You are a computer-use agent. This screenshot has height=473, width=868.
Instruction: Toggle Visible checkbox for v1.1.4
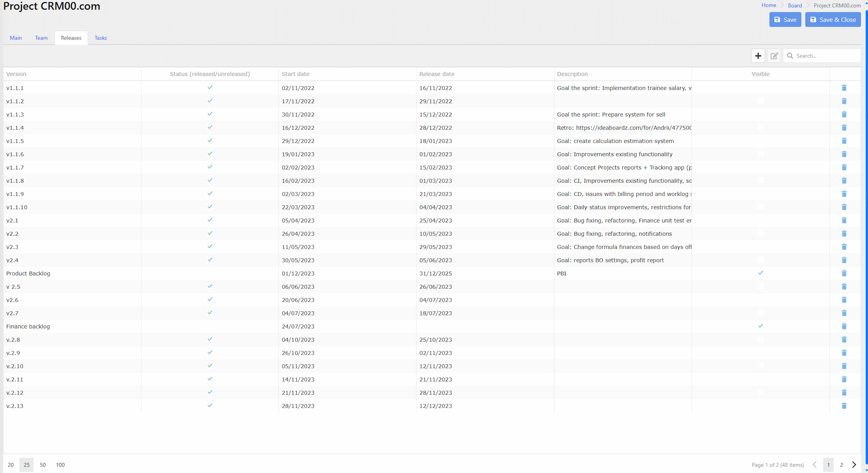click(761, 127)
